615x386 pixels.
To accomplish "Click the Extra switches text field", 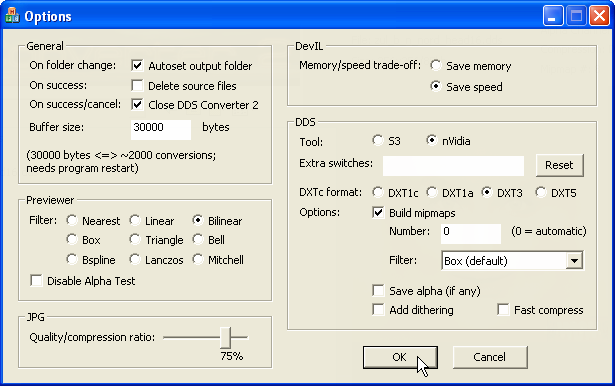I will 453,166.
